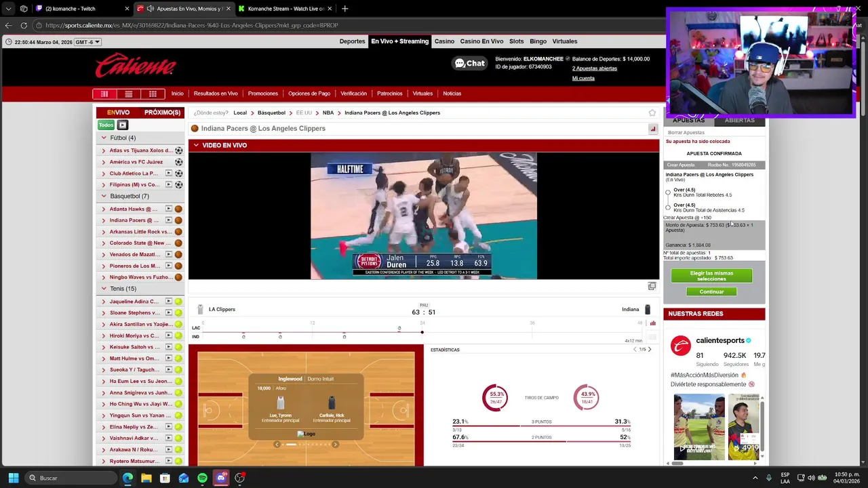Open Spotify from the taskbar

point(202,478)
